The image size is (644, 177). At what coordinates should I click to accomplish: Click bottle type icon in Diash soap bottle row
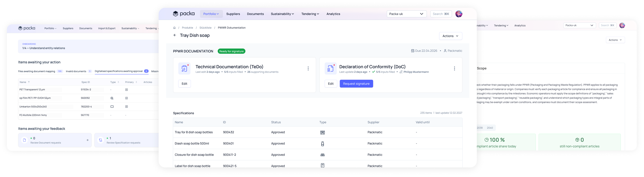323,144
